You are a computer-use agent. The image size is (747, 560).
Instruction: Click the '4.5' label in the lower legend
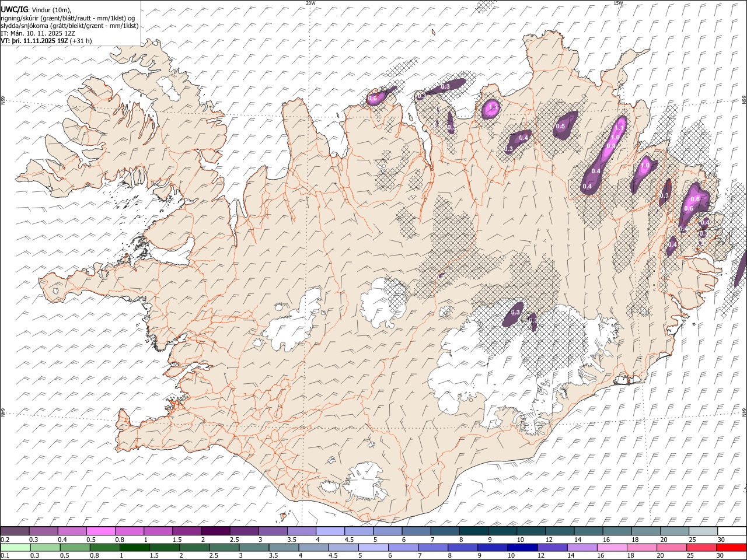(333, 555)
